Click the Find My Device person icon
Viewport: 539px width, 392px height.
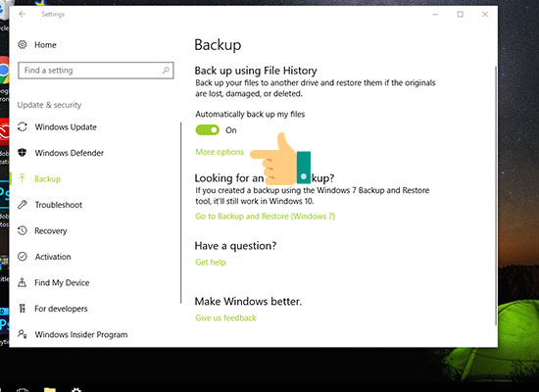tap(23, 282)
